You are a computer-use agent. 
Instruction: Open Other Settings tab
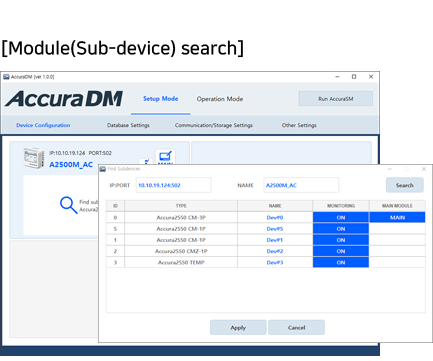(x=299, y=125)
